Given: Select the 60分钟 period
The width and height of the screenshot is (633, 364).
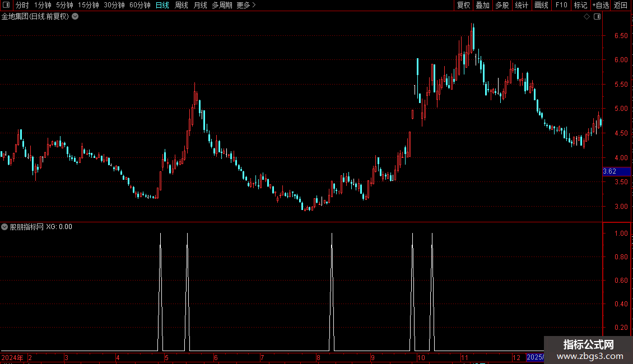Looking at the screenshot, I should [140, 5].
